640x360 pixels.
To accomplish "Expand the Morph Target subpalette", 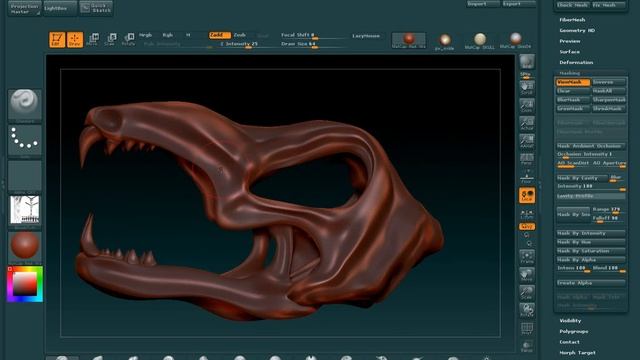I will click(x=577, y=353).
